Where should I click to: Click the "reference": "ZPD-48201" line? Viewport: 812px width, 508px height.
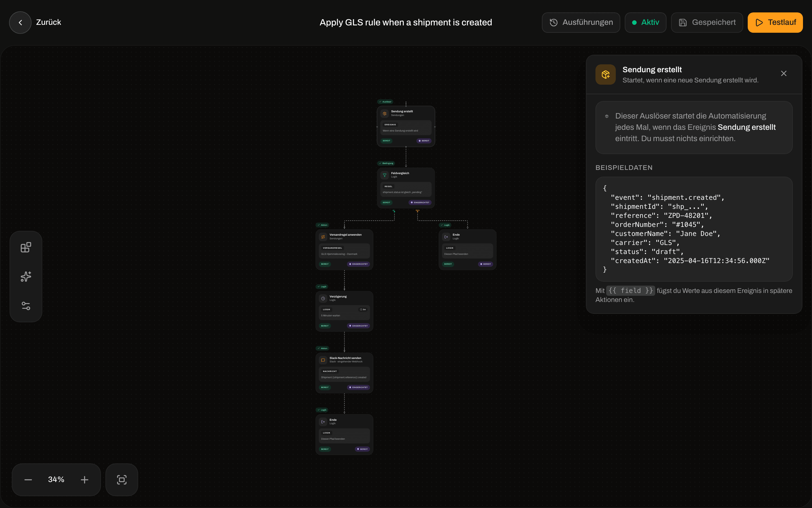click(661, 216)
